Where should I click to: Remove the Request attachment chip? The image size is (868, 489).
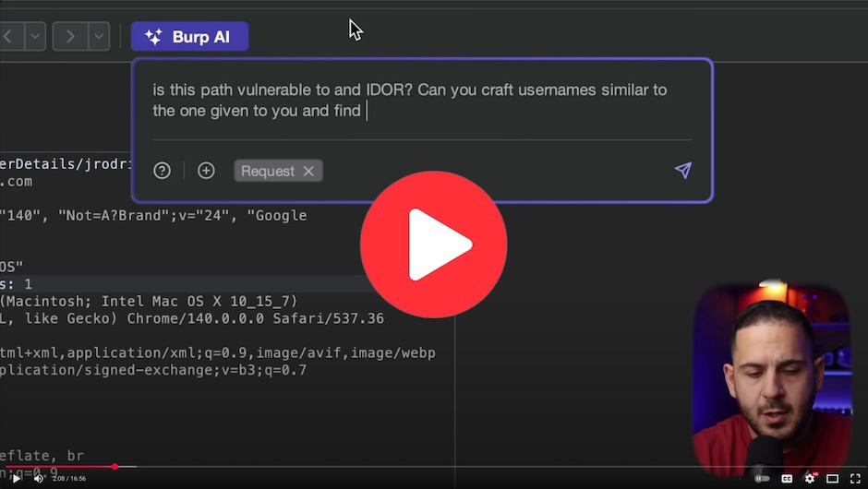[308, 171]
